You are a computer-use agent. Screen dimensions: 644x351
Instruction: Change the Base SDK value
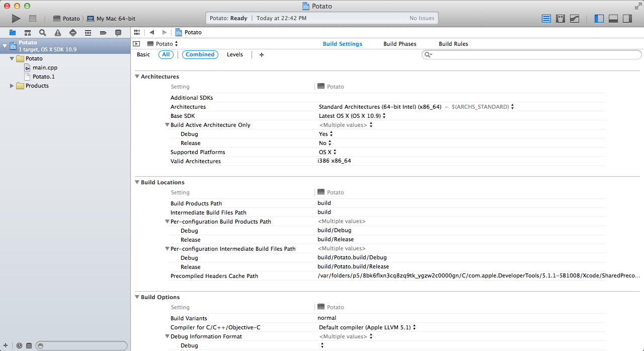click(352, 116)
